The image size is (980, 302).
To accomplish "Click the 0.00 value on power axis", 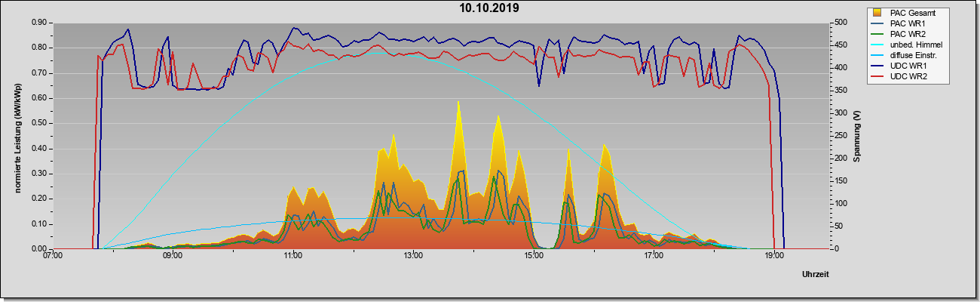I will coord(39,249).
